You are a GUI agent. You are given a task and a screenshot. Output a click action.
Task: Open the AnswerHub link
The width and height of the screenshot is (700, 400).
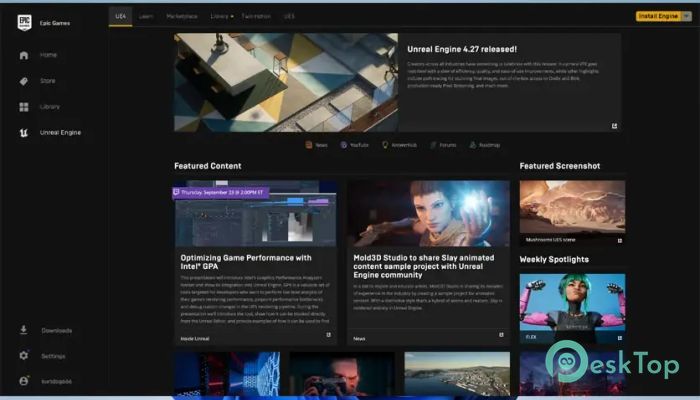coord(404,145)
